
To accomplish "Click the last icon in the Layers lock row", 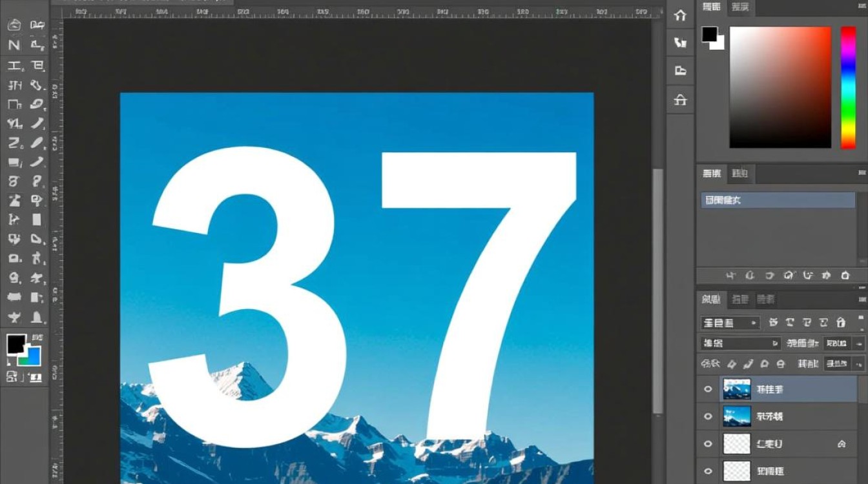I will (781, 364).
